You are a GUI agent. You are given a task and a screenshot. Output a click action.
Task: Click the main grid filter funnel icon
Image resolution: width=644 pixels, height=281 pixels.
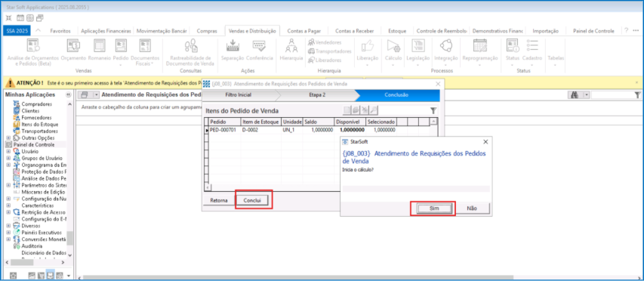tap(637, 95)
